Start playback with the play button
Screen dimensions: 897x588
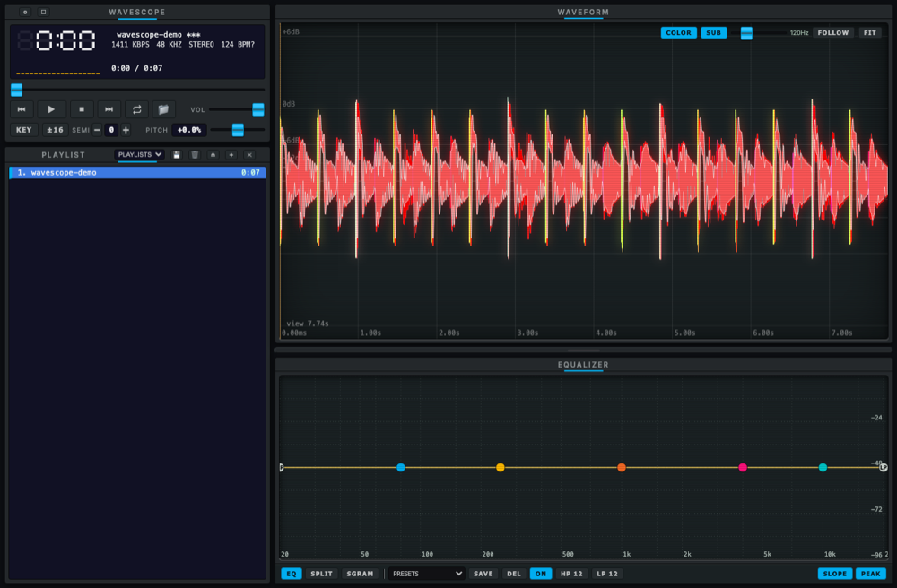coord(51,109)
